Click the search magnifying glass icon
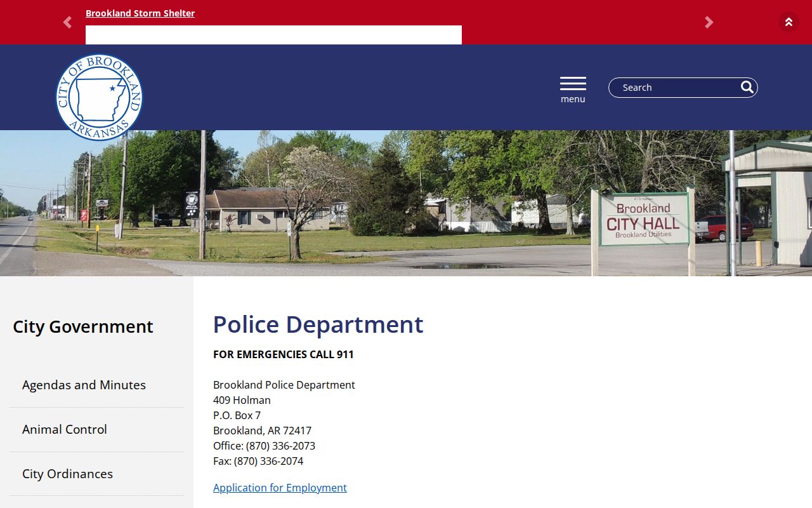The height and width of the screenshot is (508, 812). (747, 87)
